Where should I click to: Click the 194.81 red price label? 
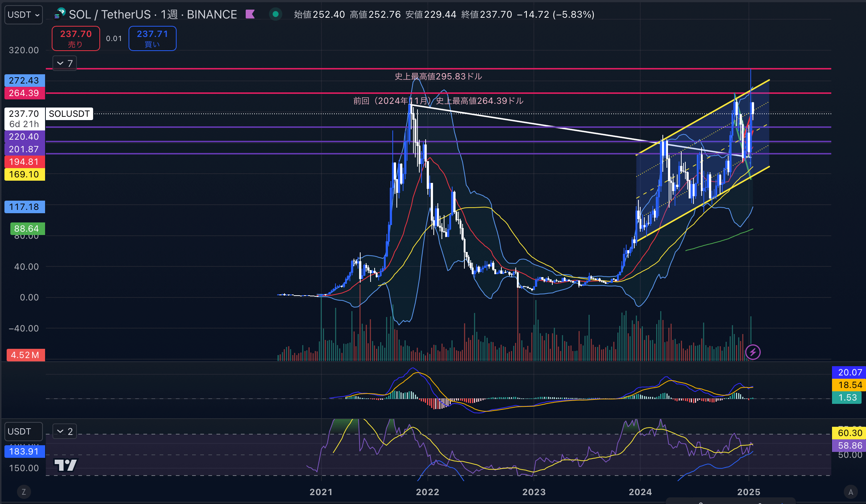pos(24,162)
